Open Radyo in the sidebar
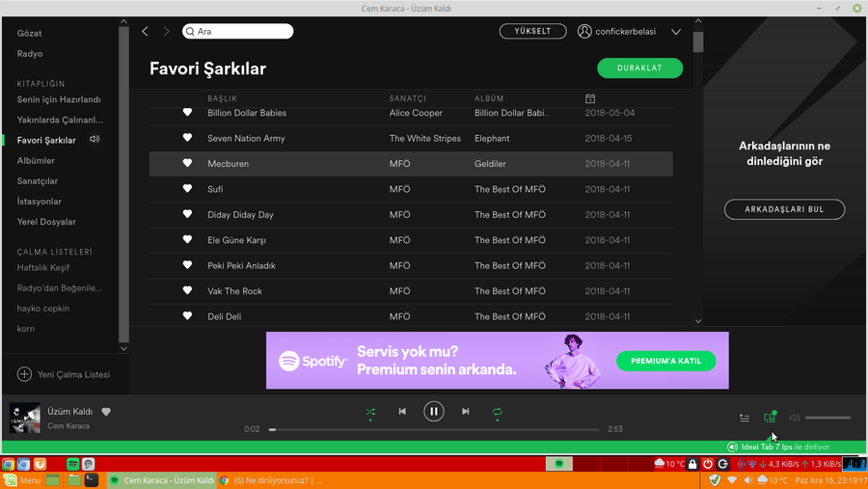Image resolution: width=868 pixels, height=489 pixels. point(30,54)
